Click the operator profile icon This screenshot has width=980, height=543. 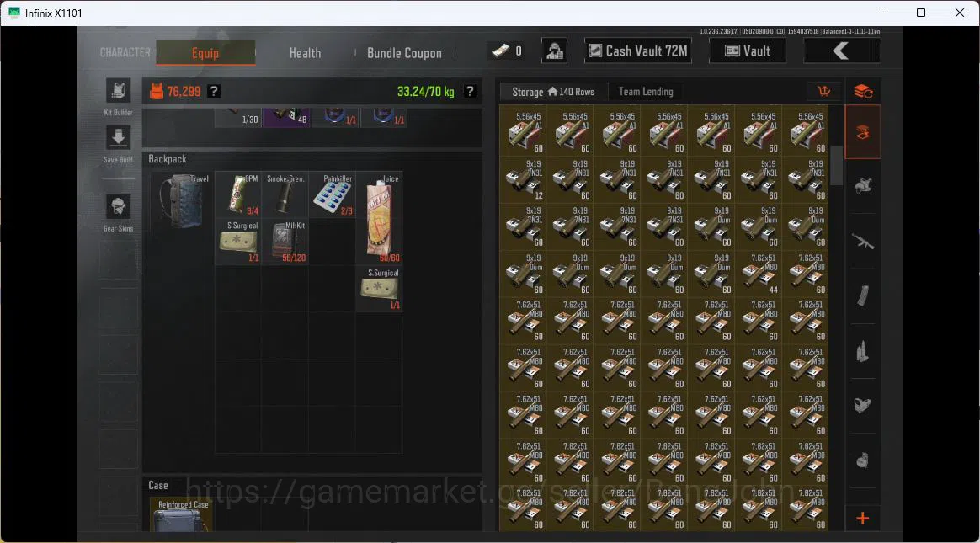(554, 51)
